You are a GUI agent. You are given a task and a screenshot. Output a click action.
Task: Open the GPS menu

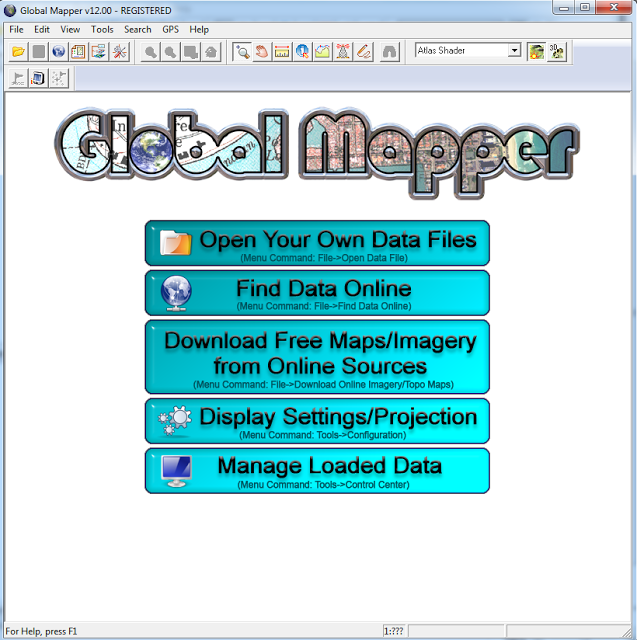(x=171, y=29)
